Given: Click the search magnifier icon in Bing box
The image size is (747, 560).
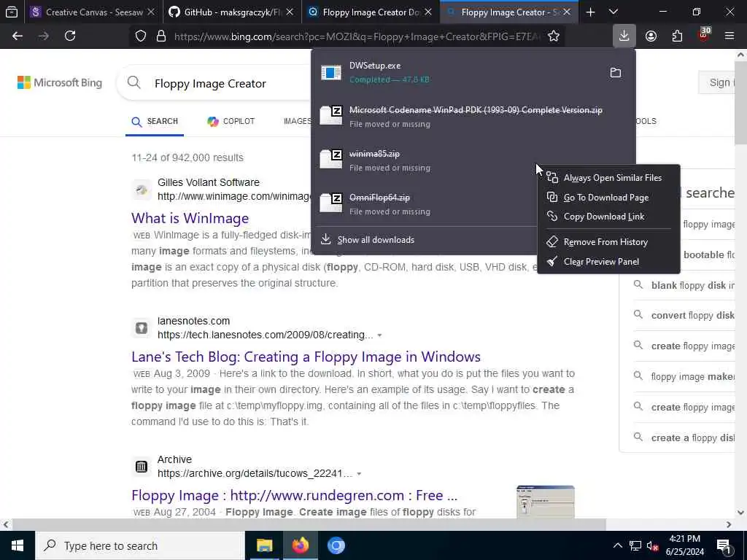Looking at the screenshot, I should (134, 82).
